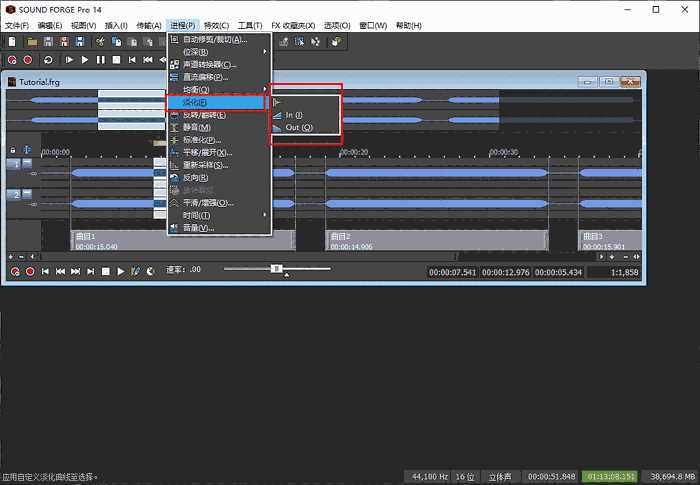Image resolution: width=700 pixels, height=485 pixels.
Task: Click the Save disk icon in toolbar
Action: click(48, 42)
